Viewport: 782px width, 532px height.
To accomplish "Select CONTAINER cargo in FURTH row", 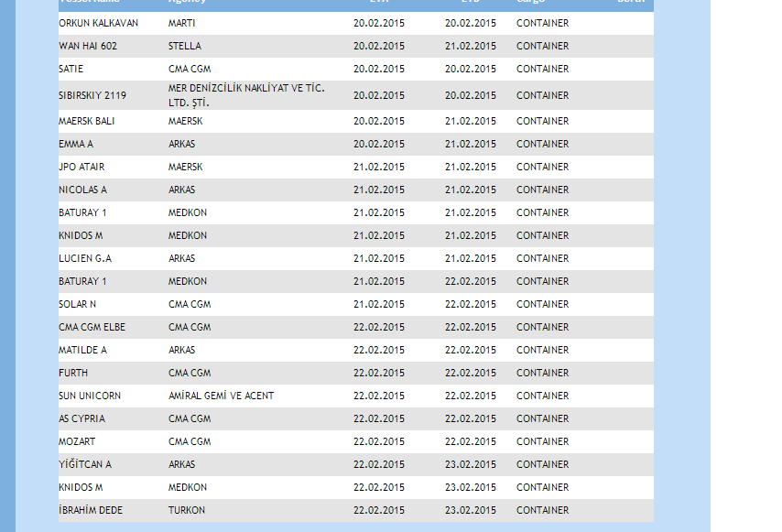I will pos(543,374).
